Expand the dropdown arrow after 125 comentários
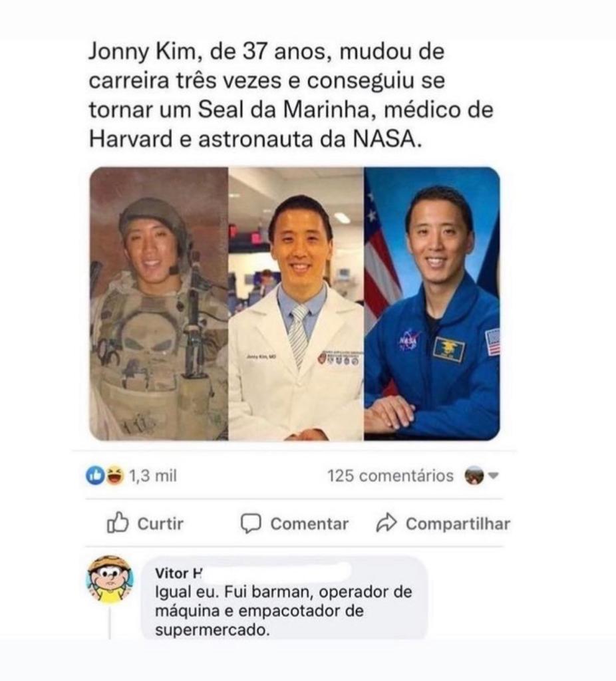The width and height of the screenshot is (616, 681). pos(493,476)
